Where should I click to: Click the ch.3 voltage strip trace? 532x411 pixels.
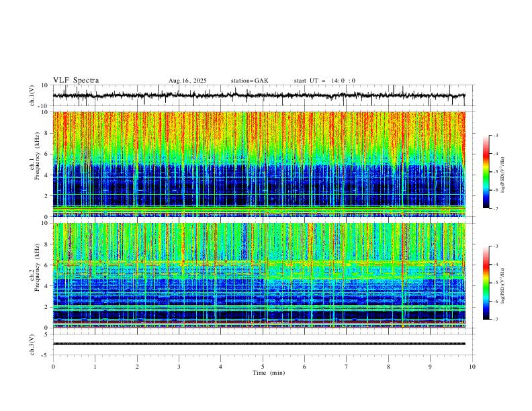point(259,344)
